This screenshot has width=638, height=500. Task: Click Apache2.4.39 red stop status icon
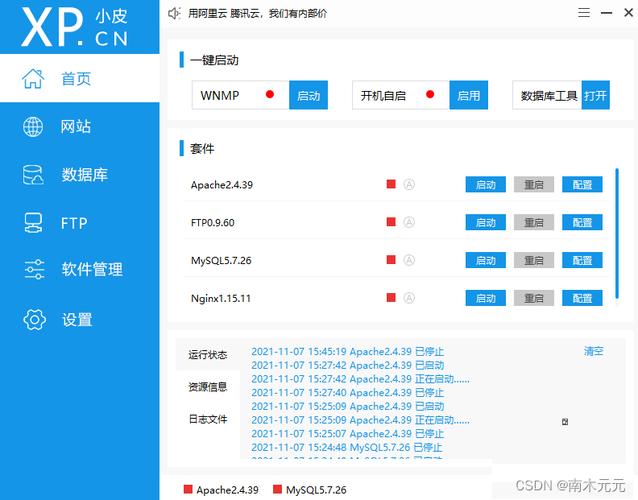[391, 184]
